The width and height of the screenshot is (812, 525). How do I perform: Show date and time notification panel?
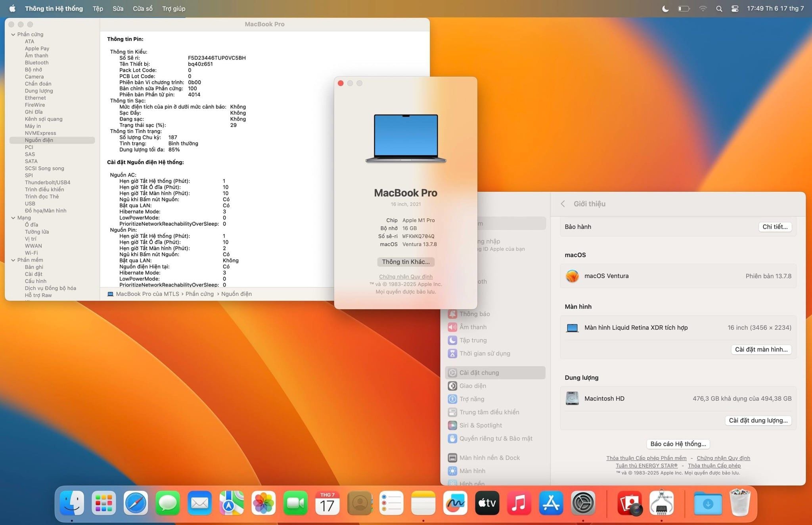(x=775, y=8)
